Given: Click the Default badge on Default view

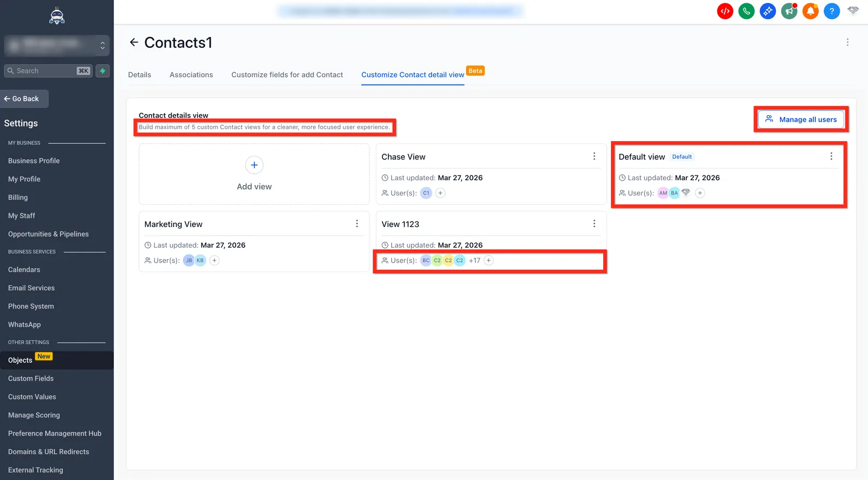Looking at the screenshot, I should (x=682, y=157).
